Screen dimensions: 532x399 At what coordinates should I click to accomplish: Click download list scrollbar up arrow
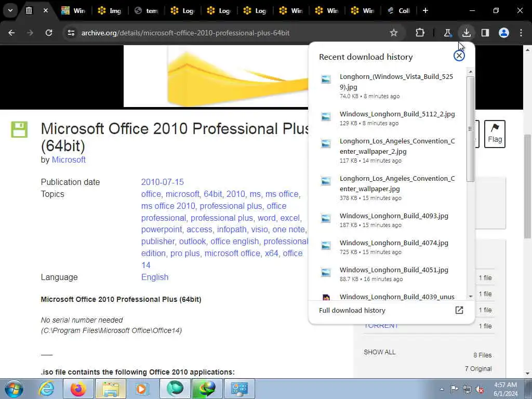click(470, 72)
